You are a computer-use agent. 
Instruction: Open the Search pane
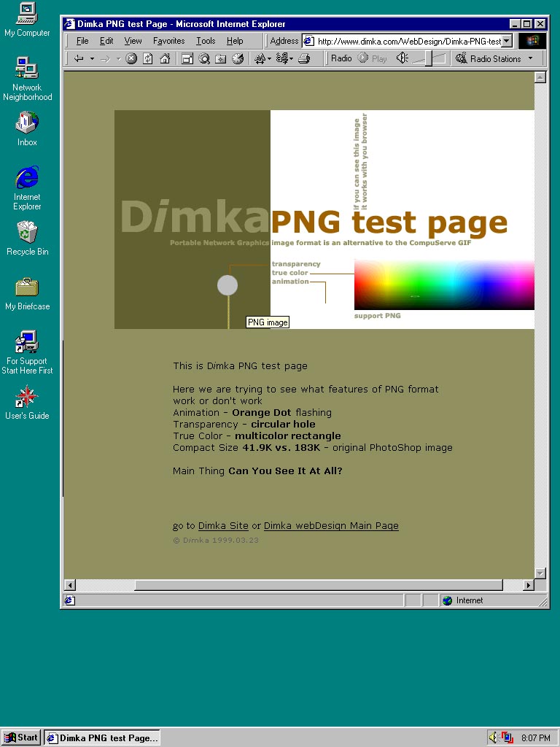tap(204, 58)
